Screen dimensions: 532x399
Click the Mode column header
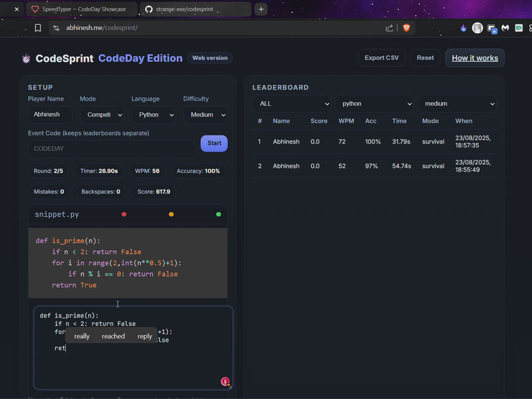pyautogui.click(x=430, y=121)
